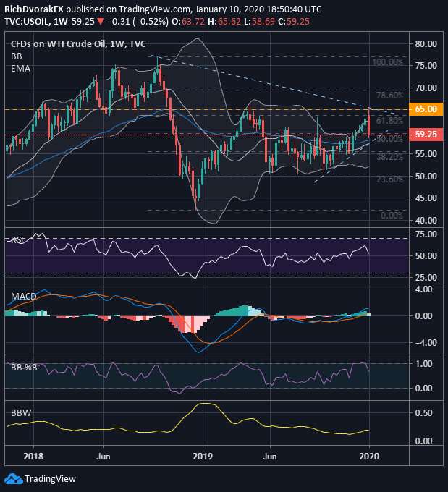Click the C:59.25 close value
The image size is (448, 492).
click(294, 22)
